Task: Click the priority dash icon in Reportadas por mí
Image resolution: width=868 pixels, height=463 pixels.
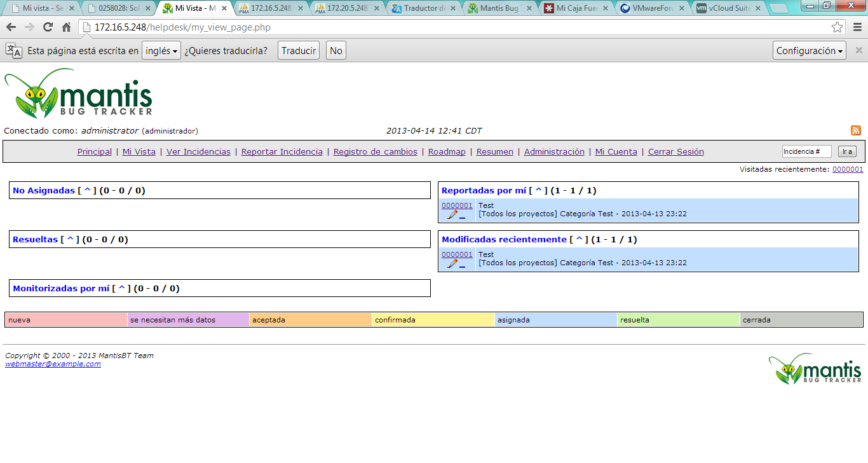Action: (462, 218)
